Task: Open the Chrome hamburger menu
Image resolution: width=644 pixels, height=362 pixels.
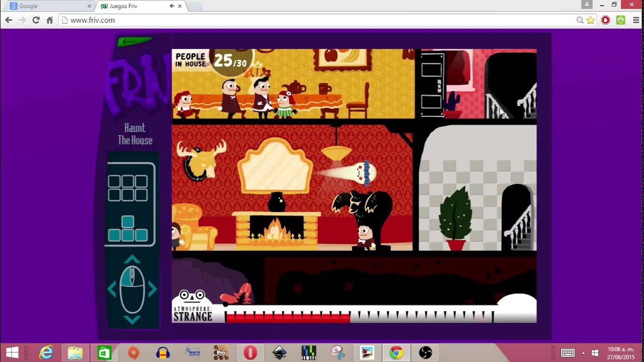Action: (636, 20)
